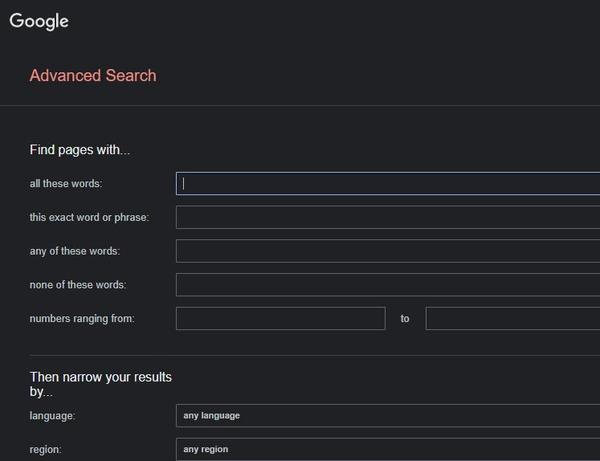Focus the "all these words" input field
The image size is (600, 461).
pyautogui.click(x=388, y=183)
